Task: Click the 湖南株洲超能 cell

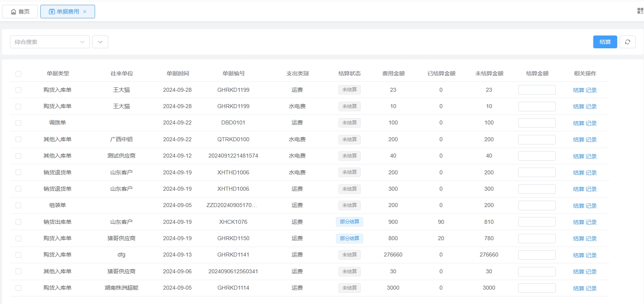Action: 121,288
